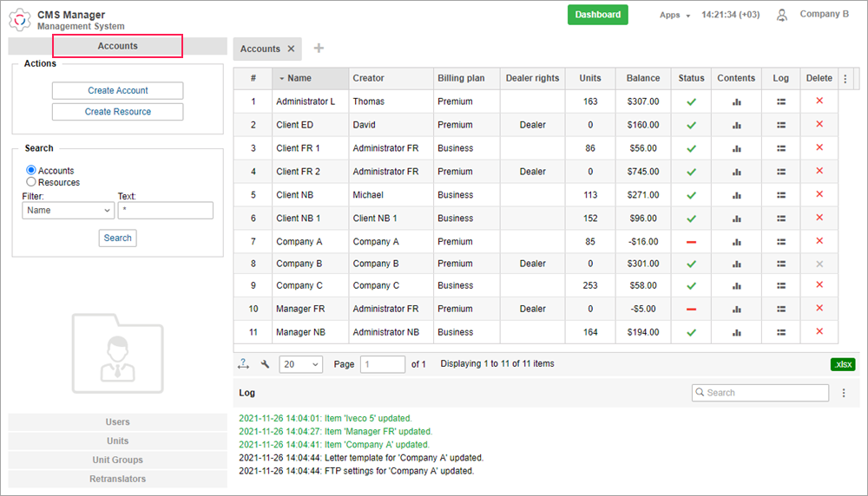Image resolution: width=868 pixels, height=496 pixels.
Task: Click log entry "Item 'Iveco 5' updated"
Action: coord(325,419)
